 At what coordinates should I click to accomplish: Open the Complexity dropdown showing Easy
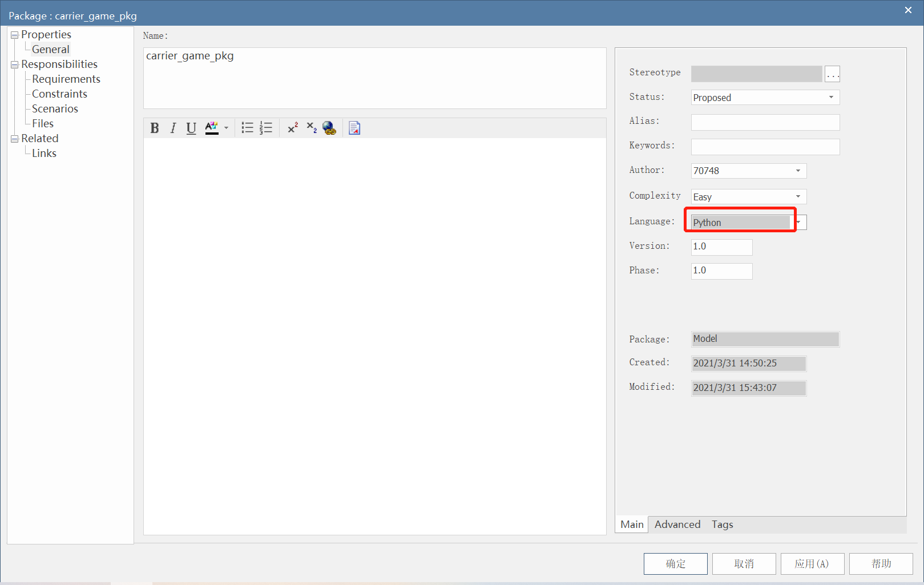[x=749, y=197]
